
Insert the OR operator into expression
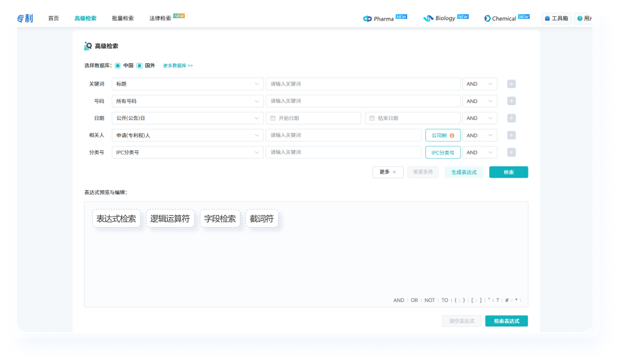(x=415, y=300)
